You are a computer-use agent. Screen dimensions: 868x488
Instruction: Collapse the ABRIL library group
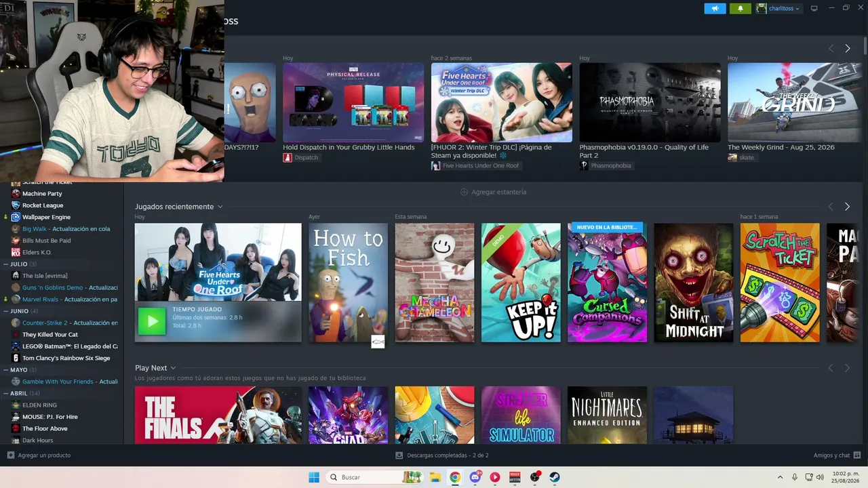[x=5, y=393]
